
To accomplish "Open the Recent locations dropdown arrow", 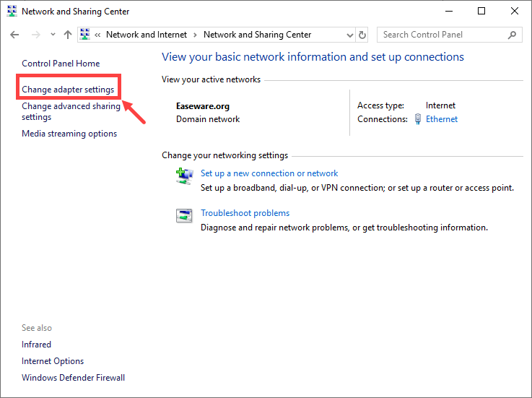I will pos(53,35).
